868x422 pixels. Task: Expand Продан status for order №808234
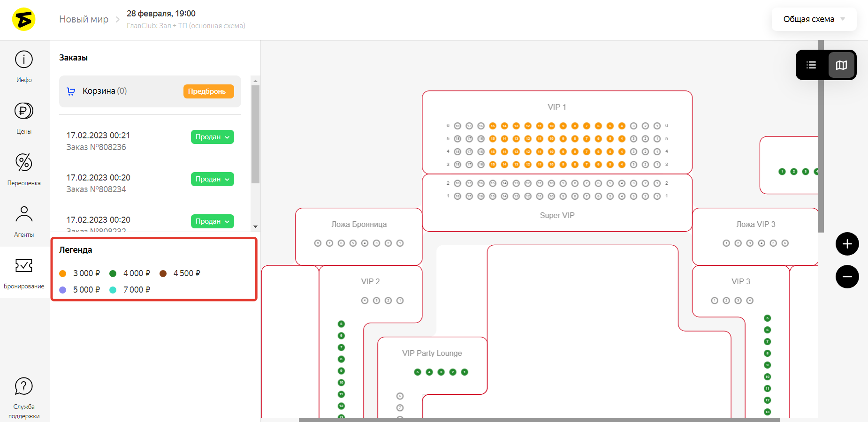point(213,179)
